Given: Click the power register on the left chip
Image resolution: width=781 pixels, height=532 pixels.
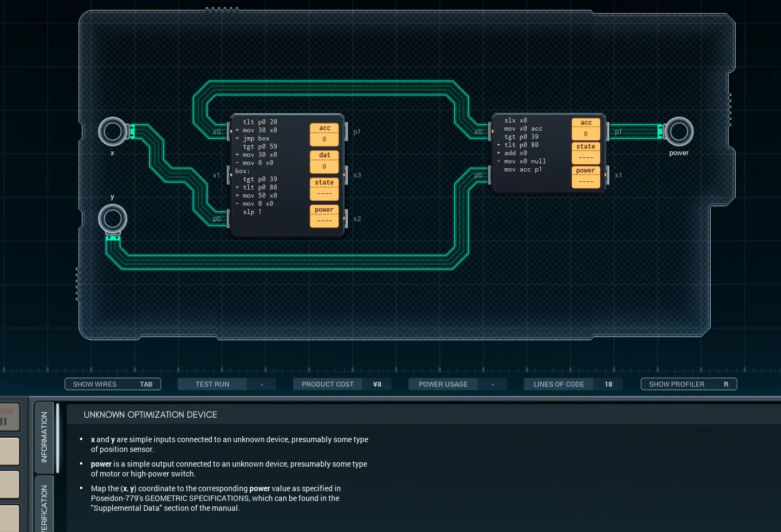Looking at the screenshot, I should coord(324,215).
